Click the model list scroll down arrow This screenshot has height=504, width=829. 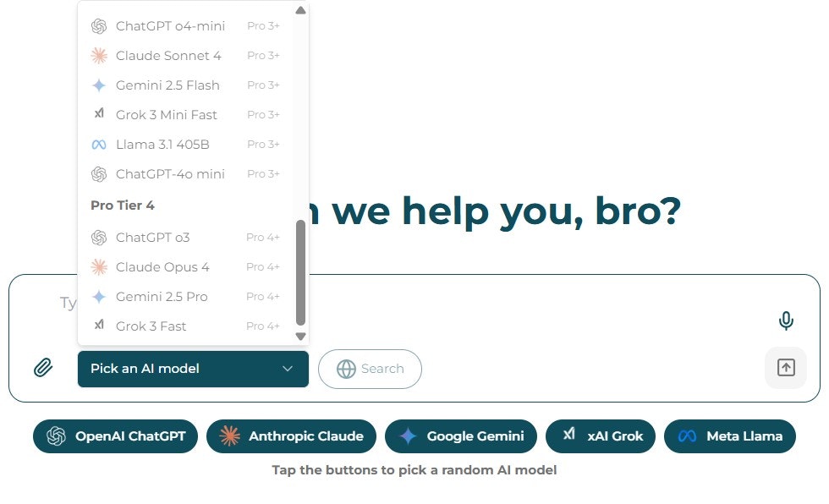(301, 337)
